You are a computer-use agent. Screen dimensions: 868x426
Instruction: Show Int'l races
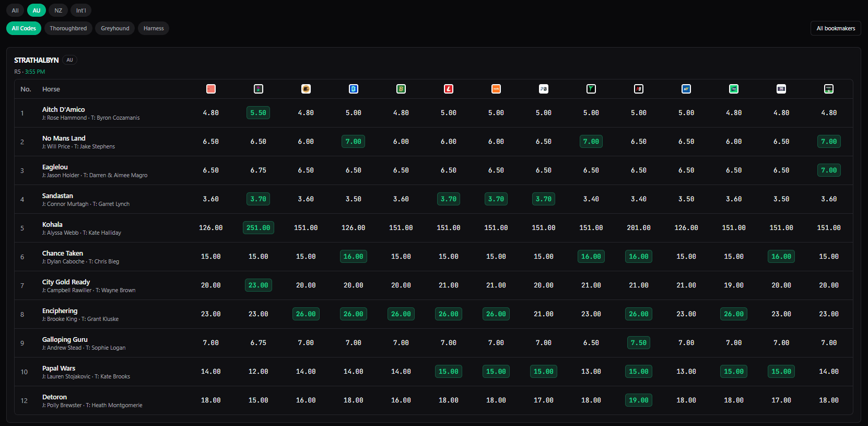coord(81,10)
